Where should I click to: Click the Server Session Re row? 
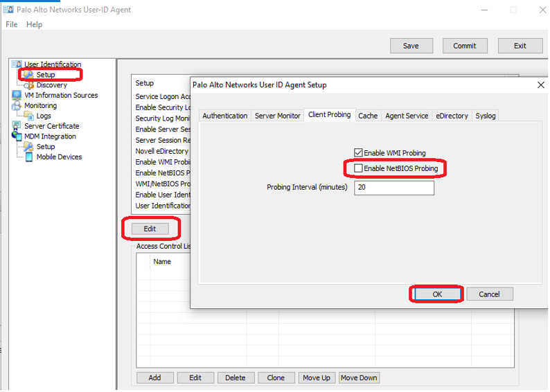tap(162, 141)
